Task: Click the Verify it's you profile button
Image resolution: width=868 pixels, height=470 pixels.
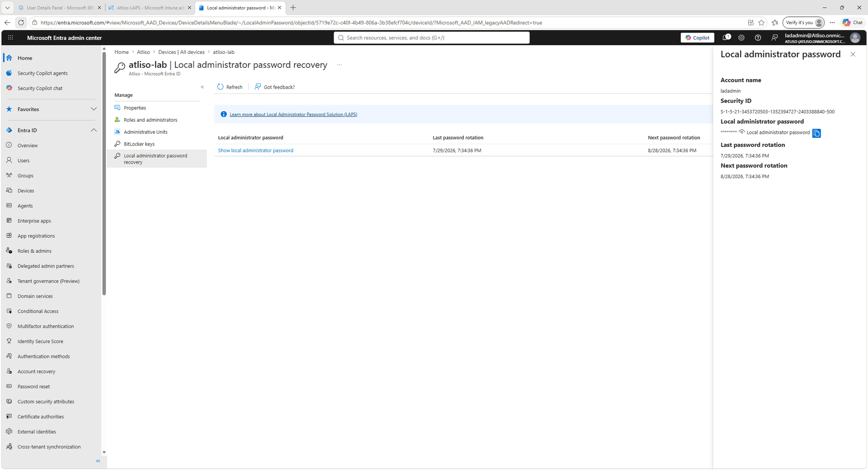Action: [803, 23]
